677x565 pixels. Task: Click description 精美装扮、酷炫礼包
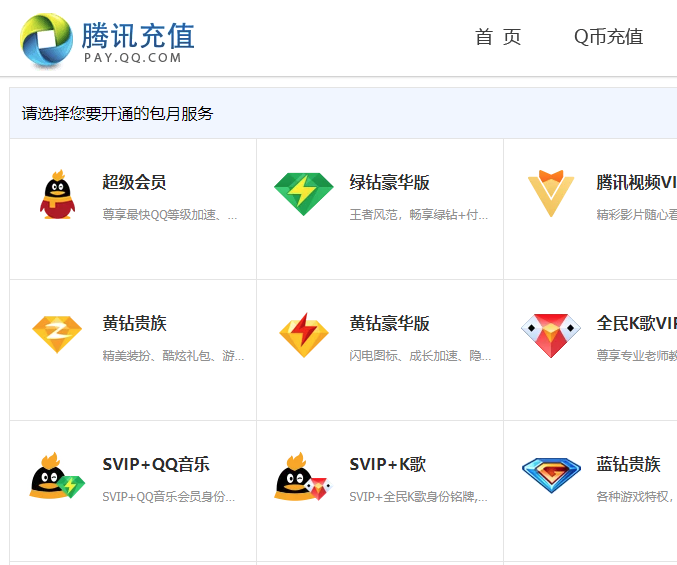(173, 356)
